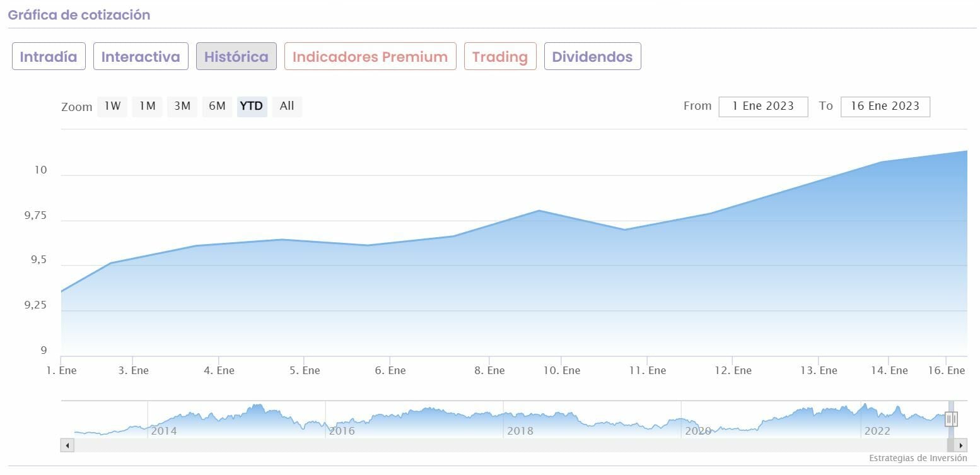Screen dimensions: 980x475
Task: Show All historical data zoom
Action: tap(287, 107)
